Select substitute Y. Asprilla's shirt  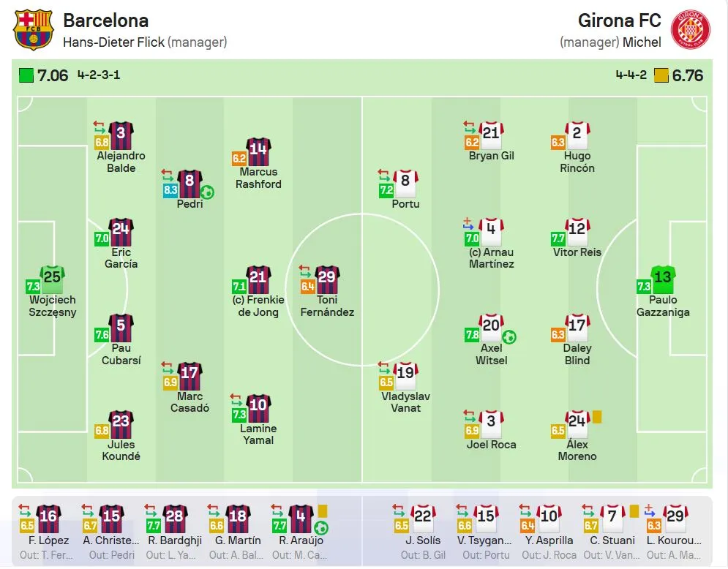pyautogui.click(x=549, y=518)
